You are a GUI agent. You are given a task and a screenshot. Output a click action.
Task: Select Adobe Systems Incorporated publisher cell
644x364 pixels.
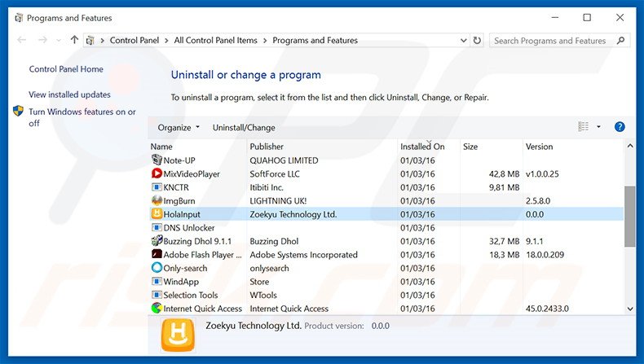point(303,255)
